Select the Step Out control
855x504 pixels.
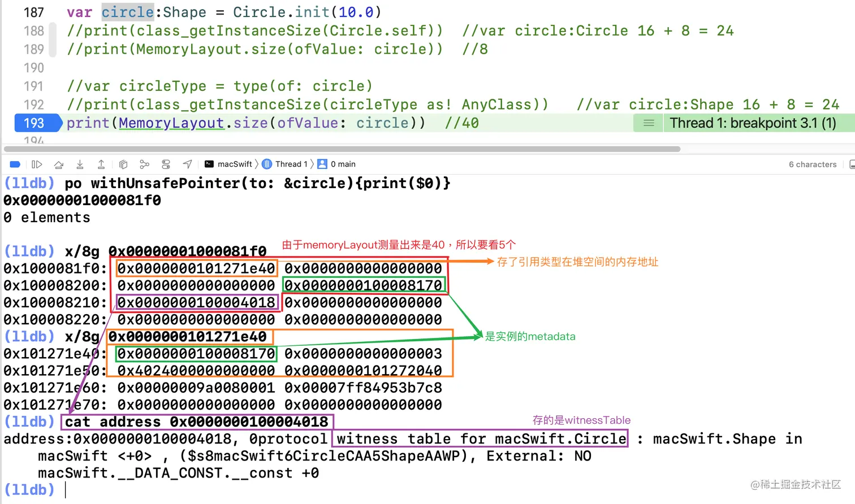pos(101,164)
